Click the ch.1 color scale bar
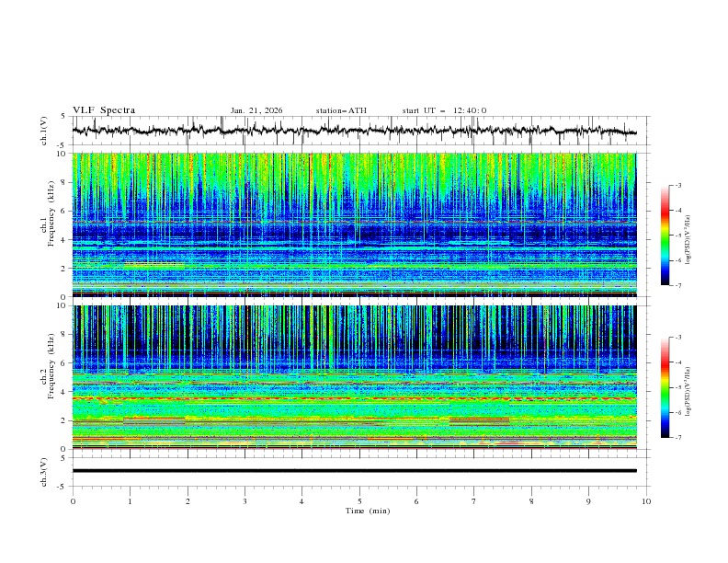The image size is (728, 563). tap(665, 236)
